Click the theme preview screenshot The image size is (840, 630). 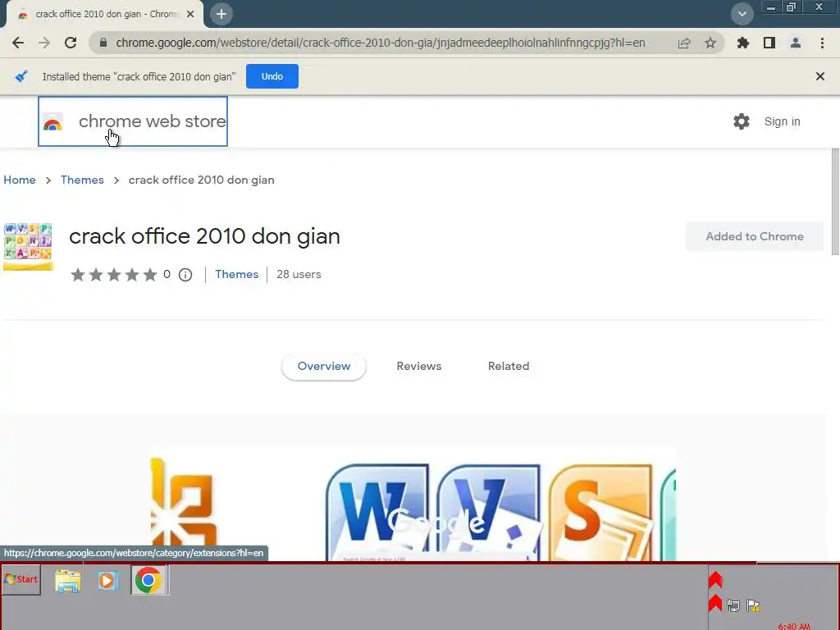pos(413,504)
